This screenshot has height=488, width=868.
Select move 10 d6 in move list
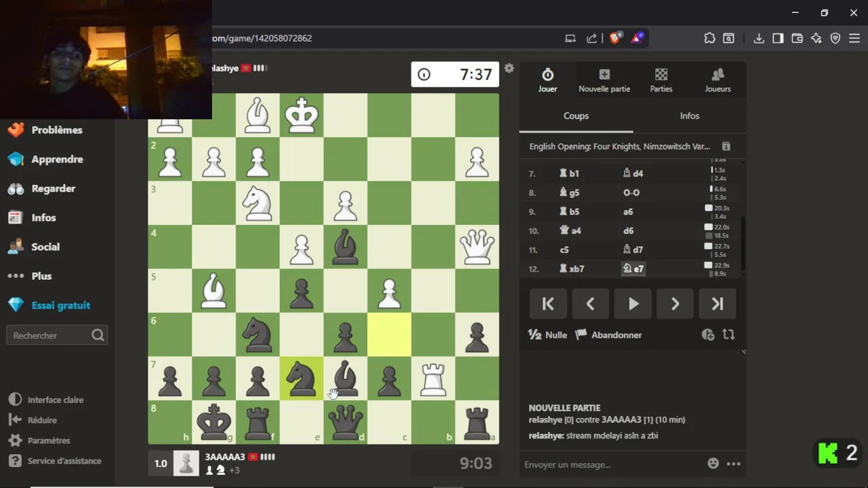(x=628, y=230)
